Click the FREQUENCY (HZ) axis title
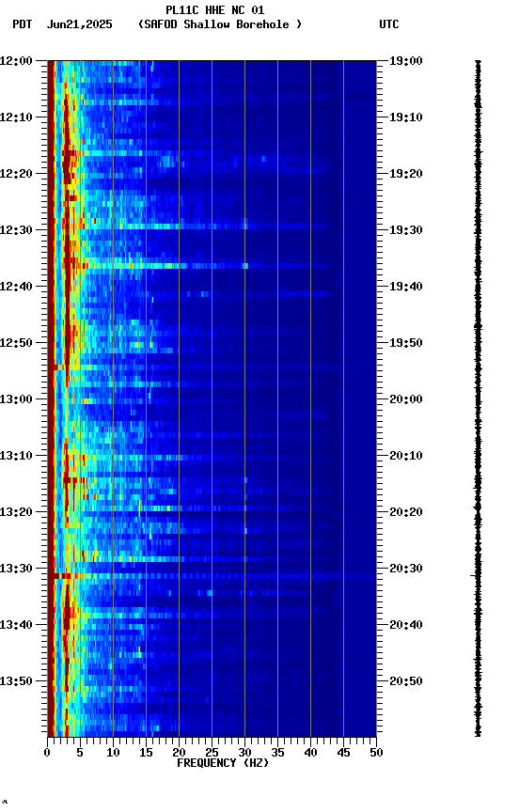 click(x=223, y=764)
